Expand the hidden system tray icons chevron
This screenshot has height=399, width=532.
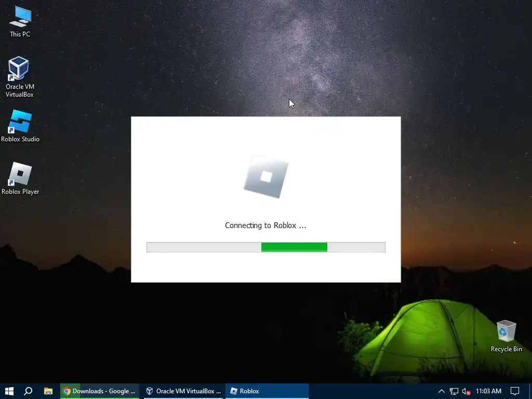(442, 391)
